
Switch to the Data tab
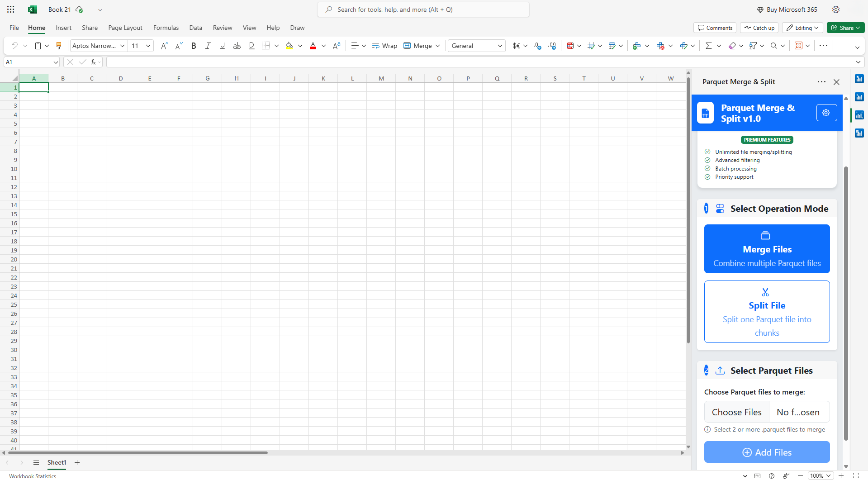click(196, 28)
